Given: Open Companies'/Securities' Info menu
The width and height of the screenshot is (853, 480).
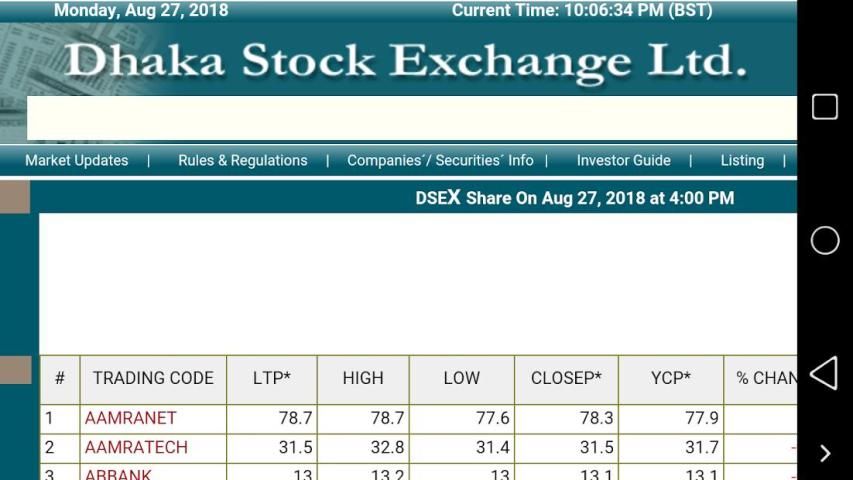Looking at the screenshot, I should tap(440, 160).
